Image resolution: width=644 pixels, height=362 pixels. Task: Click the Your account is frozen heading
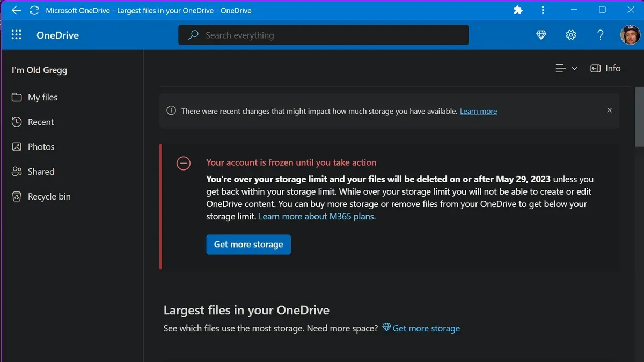point(291,162)
